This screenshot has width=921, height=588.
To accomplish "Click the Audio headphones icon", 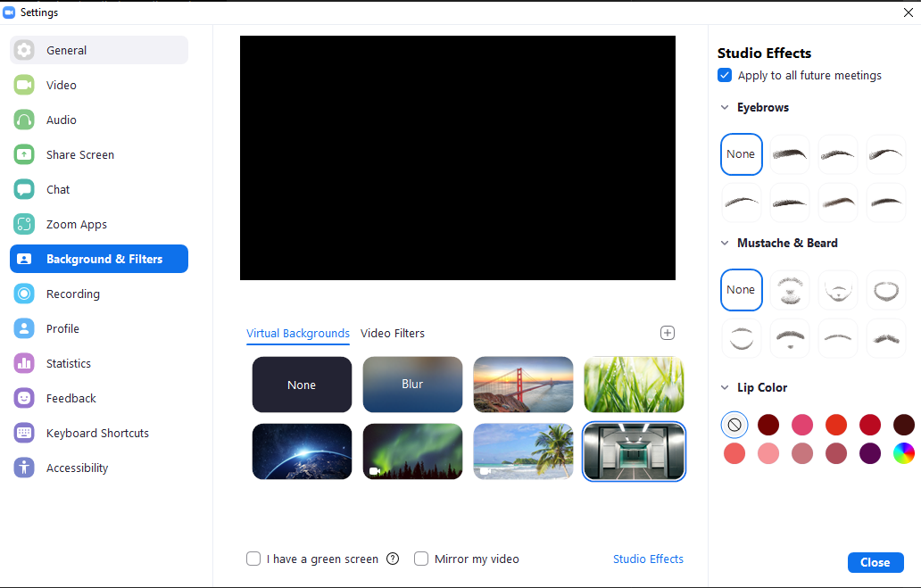I will point(24,120).
